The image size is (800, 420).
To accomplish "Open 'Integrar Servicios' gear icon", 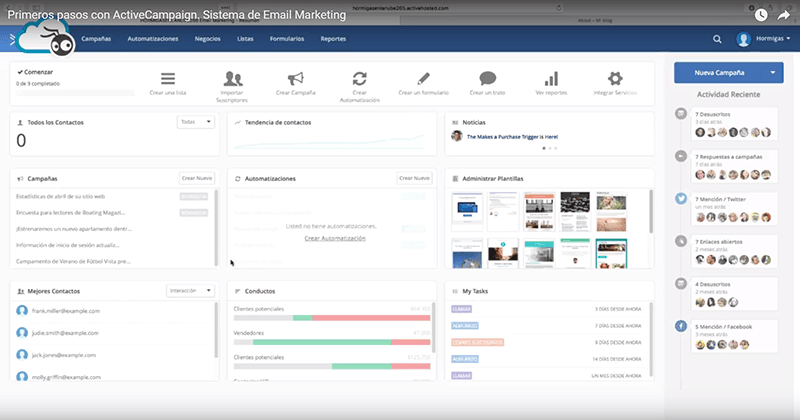I will (615, 79).
